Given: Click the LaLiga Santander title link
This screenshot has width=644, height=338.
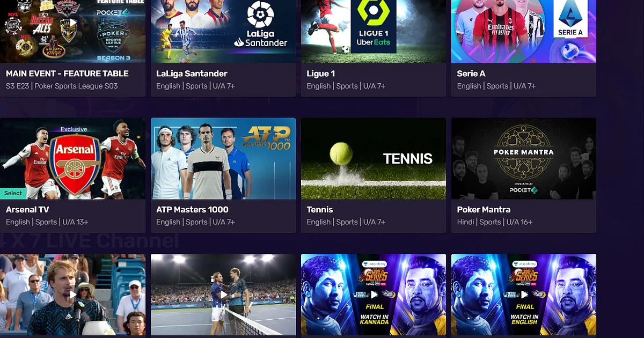Looking at the screenshot, I should [192, 74].
